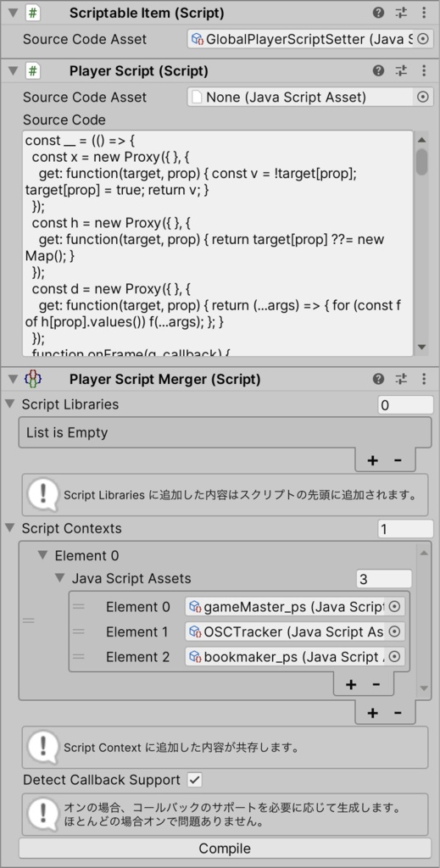The height and width of the screenshot is (868, 440).
Task: Collapse Scriptable Item component foldout
Action: (14, 13)
